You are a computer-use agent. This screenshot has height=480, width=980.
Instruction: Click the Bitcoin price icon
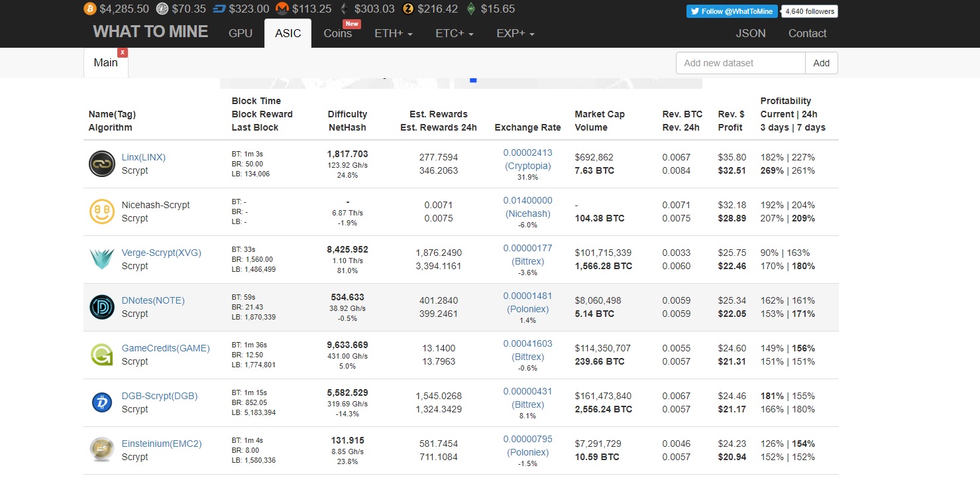(x=89, y=9)
